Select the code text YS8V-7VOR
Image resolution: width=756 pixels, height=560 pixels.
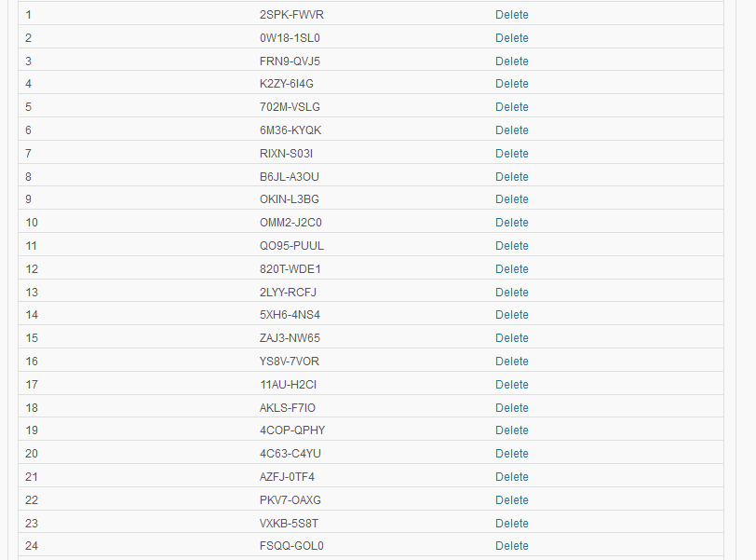290,362
